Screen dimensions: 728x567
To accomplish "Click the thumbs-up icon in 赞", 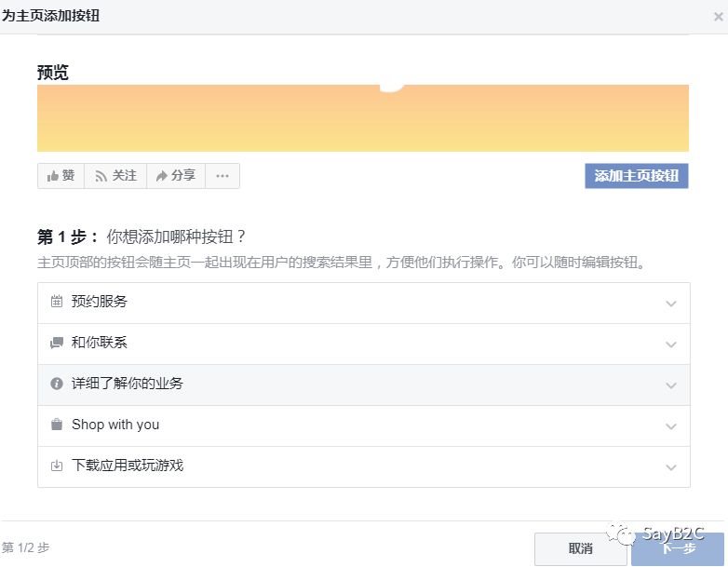I will tap(52, 176).
